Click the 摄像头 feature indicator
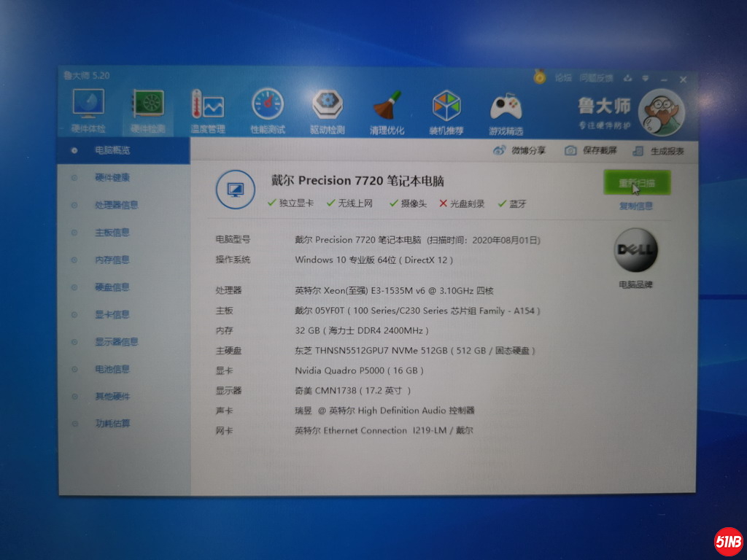The image size is (747, 560). 408,204
